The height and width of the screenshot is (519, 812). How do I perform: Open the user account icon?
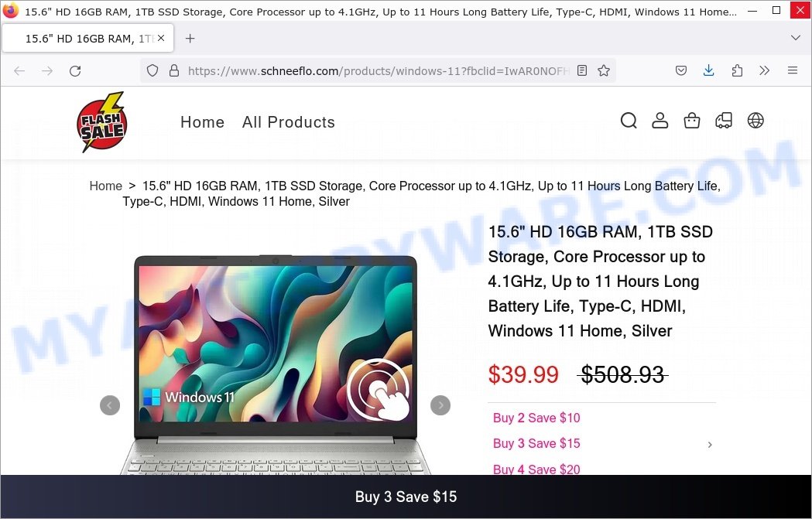660,121
